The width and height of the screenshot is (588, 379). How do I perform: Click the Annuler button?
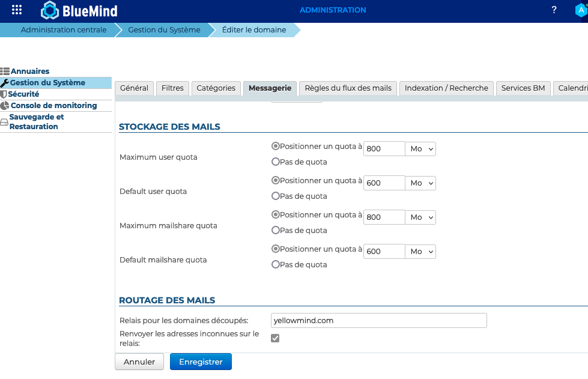coord(139,362)
